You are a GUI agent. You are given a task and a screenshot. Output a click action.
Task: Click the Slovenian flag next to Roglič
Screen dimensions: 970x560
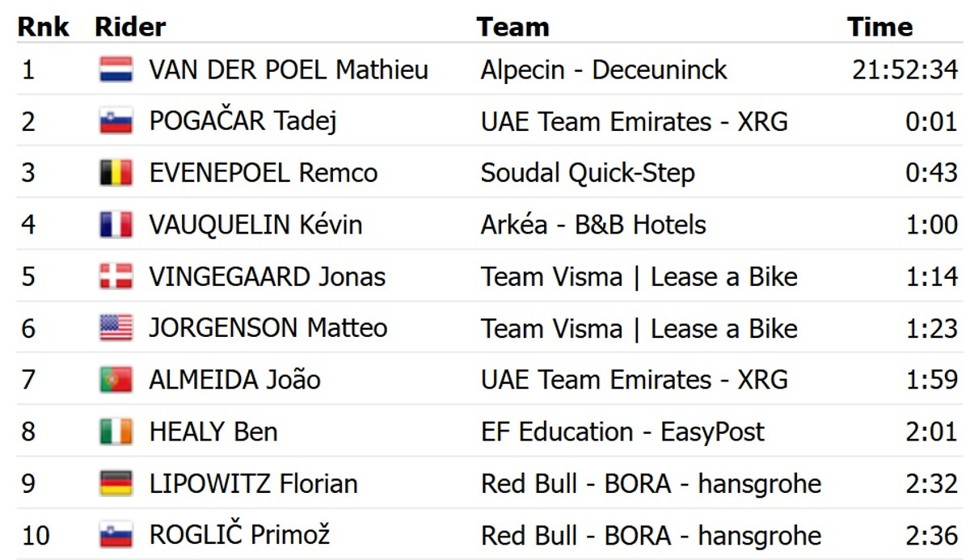pyautogui.click(x=116, y=535)
